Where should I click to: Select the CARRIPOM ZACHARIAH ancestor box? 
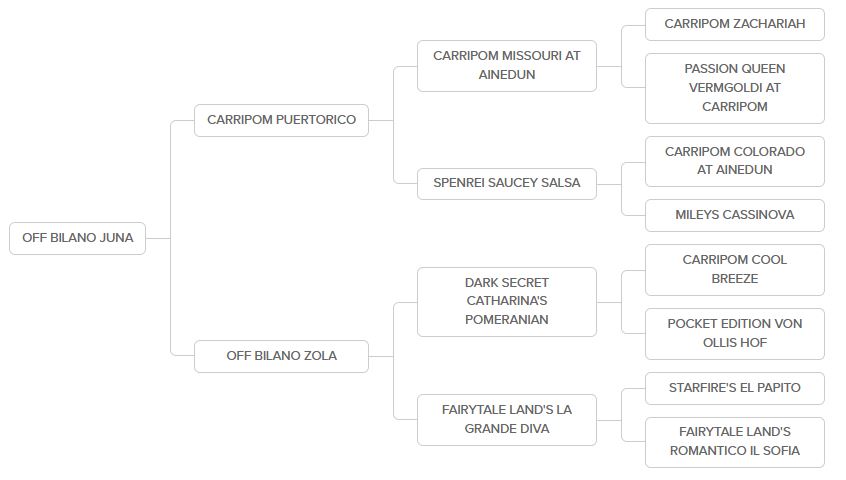click(x=734, y=24)
